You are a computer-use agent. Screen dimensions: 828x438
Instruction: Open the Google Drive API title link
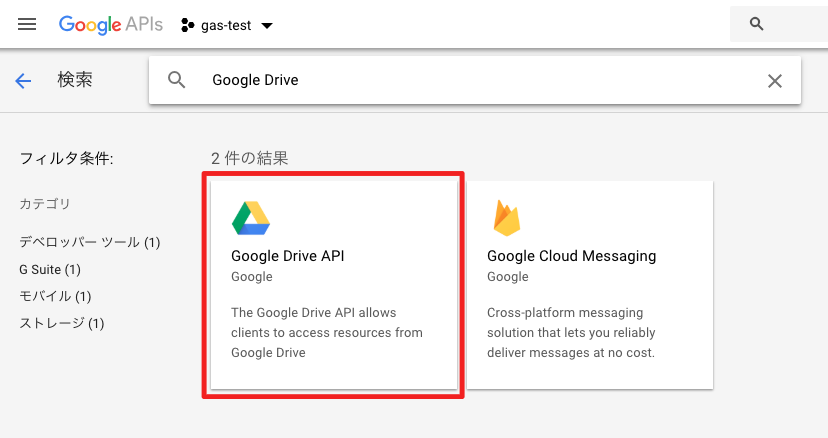point(287,256)
